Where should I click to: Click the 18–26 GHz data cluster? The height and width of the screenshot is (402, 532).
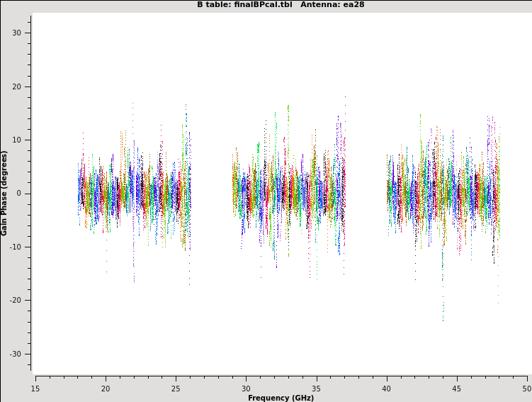point(134,194)
